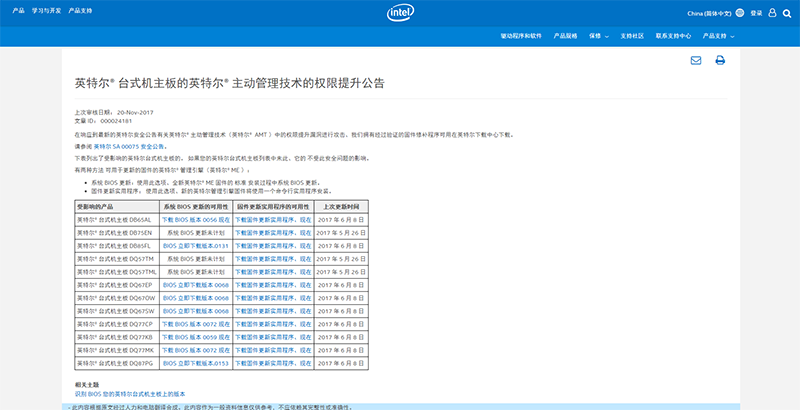
Task: Open the firmware update utility link for DQ77CP
Action: point(273,324)
